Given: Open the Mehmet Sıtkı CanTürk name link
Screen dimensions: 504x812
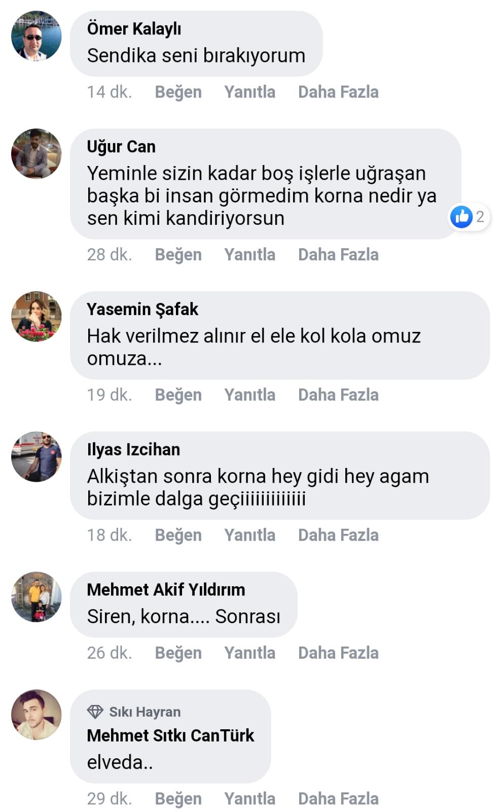Looking at the screenshot, I should (170, 735).
